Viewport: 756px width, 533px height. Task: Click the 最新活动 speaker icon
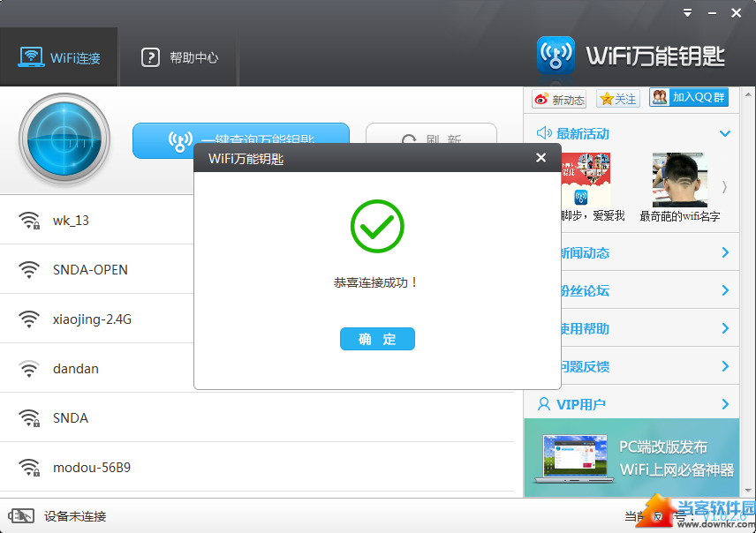(x=544, y=133)
